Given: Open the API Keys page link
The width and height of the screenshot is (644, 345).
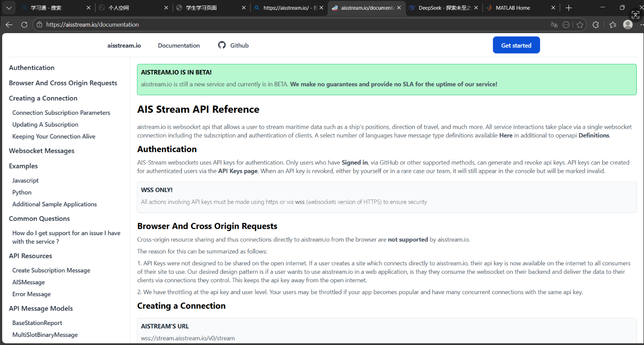Looking at the screenshot, I should (238, 171).
